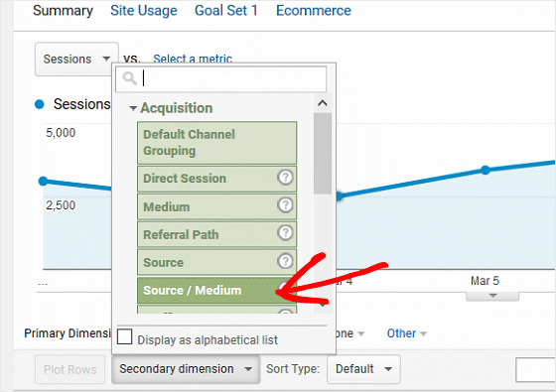The width and height of the screenshot is (556, 392).
Task: Choose Default Channel Grouping dimension
Action: (x=217, y=143)
